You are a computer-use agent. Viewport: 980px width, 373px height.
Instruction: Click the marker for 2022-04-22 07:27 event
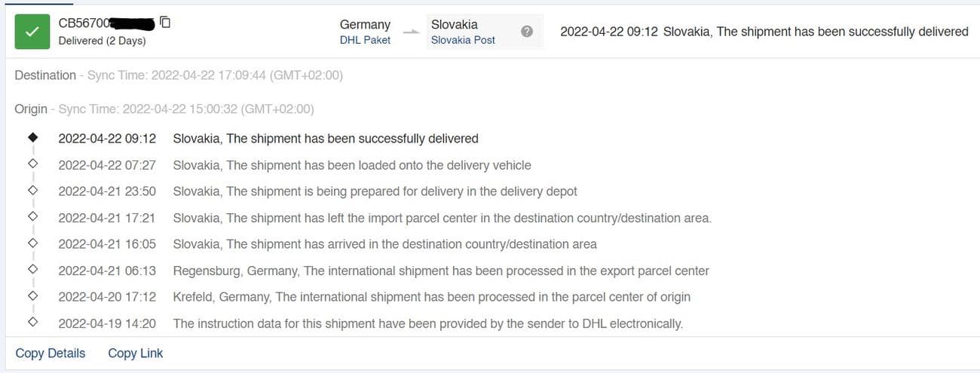pyautogui.click(x=32, y=165)
